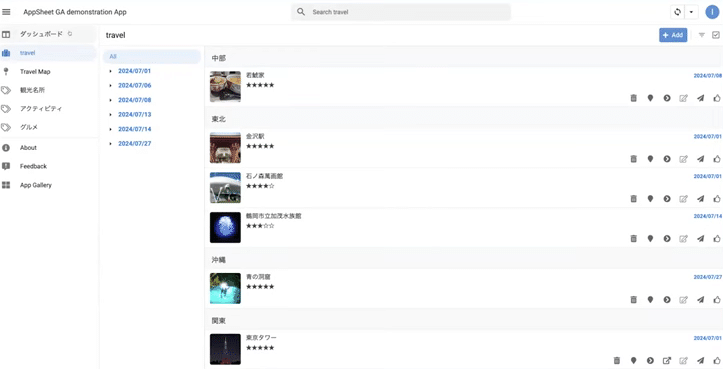The width and height of the screenshot is (723, 369).
Task: Show 若鯱家 on the map
Action: [x=650, y=98]
